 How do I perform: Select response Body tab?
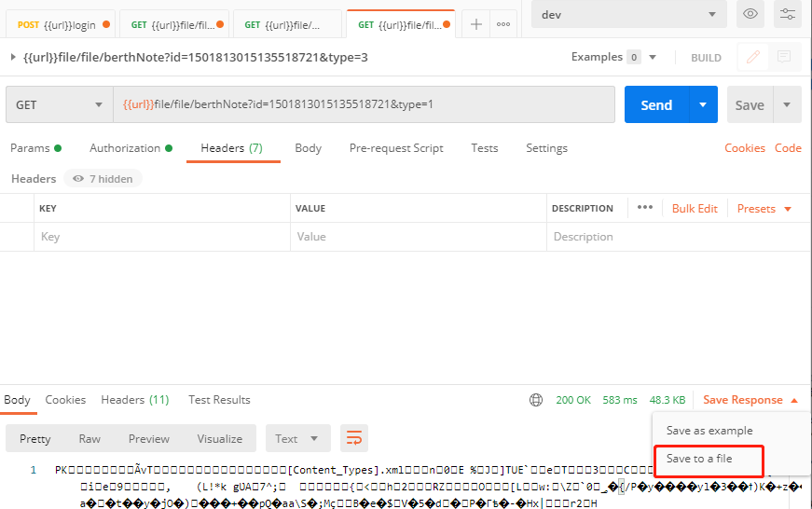pos(17,400)
